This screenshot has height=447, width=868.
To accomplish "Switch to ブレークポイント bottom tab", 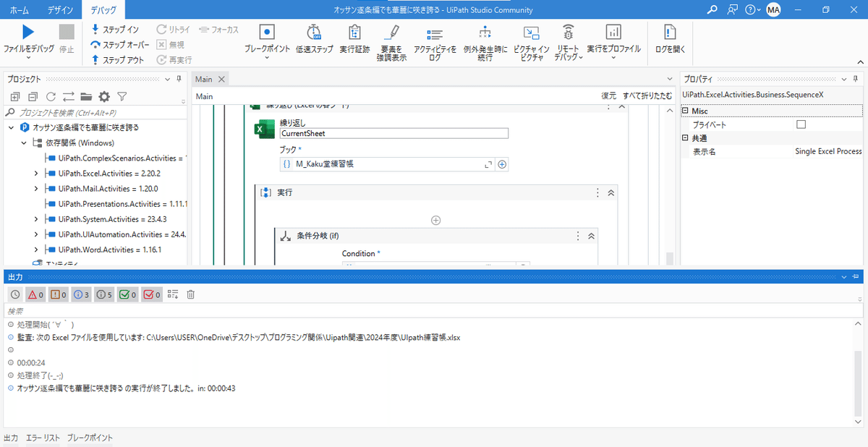I will (90, 438).
